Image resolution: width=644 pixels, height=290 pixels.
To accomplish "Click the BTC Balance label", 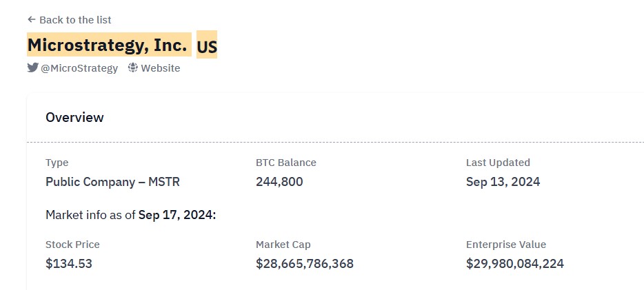I will pyautogui.click(x=286, y=163).
